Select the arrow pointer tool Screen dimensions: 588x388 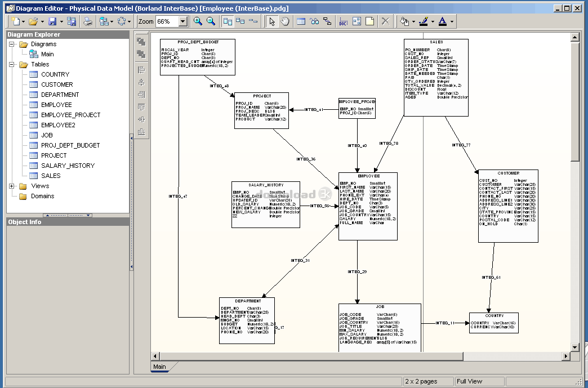tap(272, 21)
